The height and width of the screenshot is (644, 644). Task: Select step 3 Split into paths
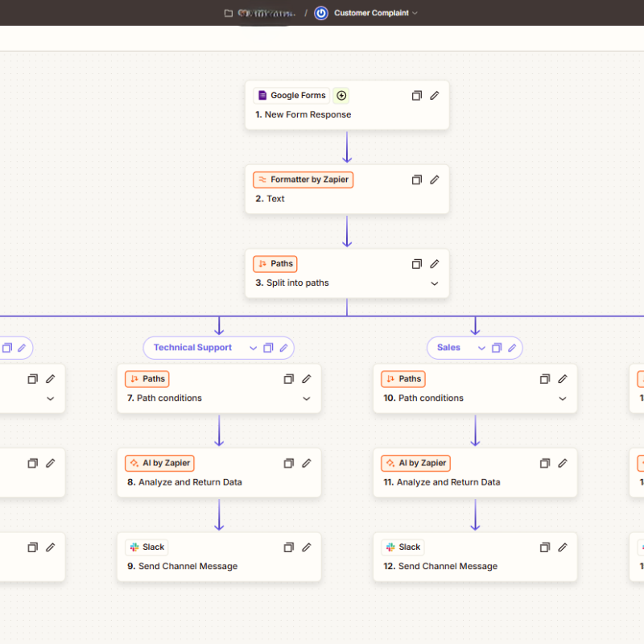pyautogui.click(x=347, y=274)
